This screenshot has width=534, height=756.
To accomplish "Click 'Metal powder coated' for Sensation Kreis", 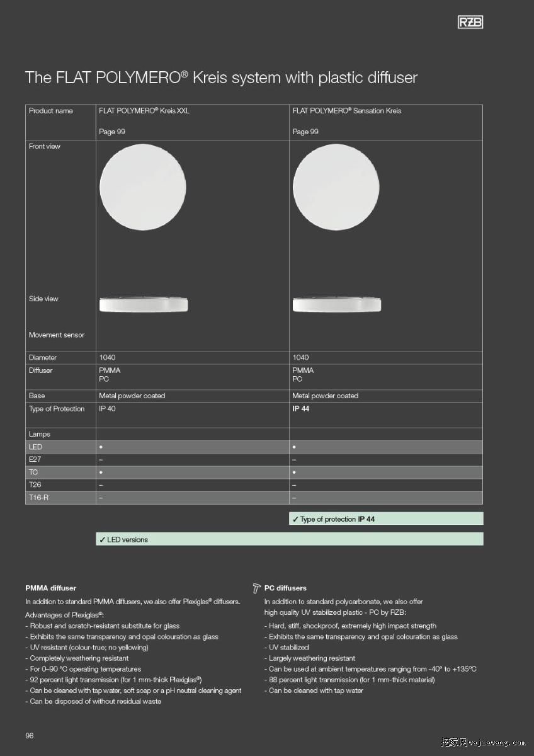I will pos(326,396).
